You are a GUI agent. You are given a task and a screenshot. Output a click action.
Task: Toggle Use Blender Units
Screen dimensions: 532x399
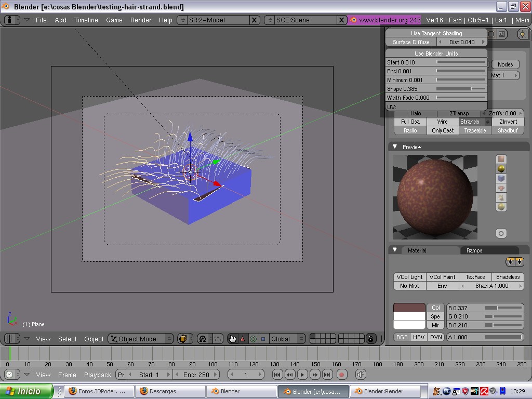click(x=436, y=54)
